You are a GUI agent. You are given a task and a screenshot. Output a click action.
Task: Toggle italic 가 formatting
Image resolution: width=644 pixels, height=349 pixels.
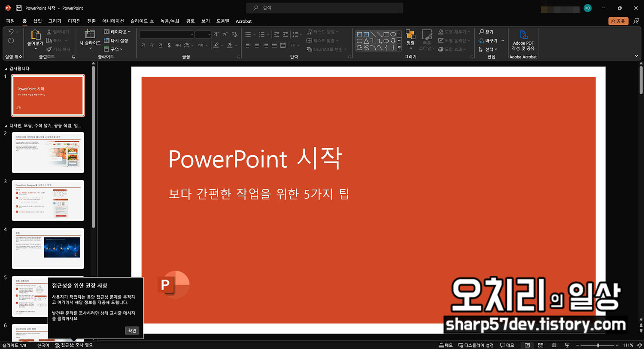coord(152,45)
